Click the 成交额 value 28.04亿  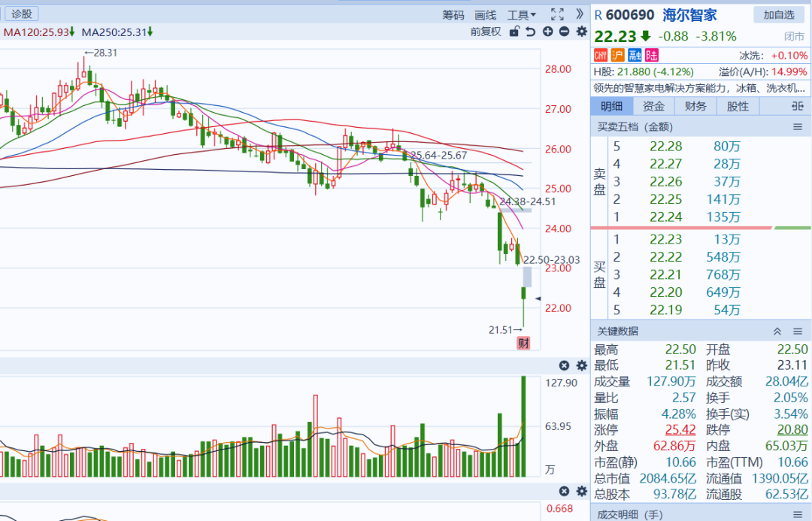point(786,382)
